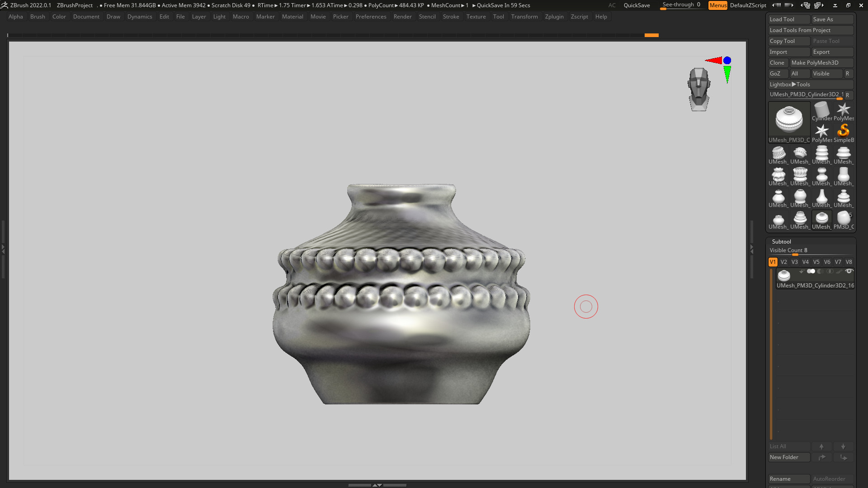Viewport: 868px width, 488px height.
Task: Click the red X-axis cone on the gizmo
Action: pos(713,61)
